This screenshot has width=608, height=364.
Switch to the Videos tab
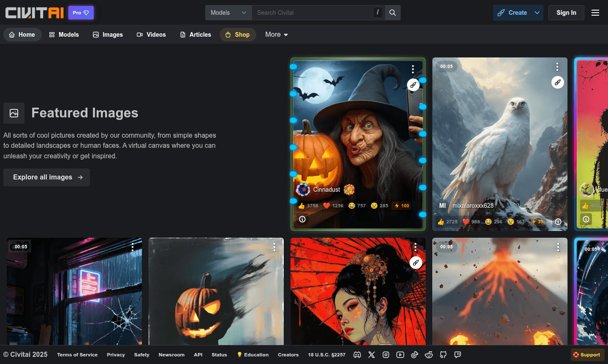point(151,35)
